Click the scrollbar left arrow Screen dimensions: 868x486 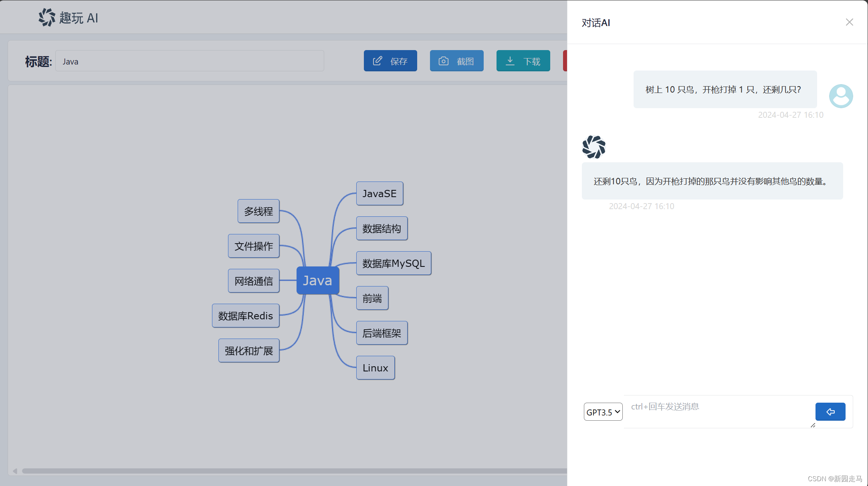coord(15,471)
